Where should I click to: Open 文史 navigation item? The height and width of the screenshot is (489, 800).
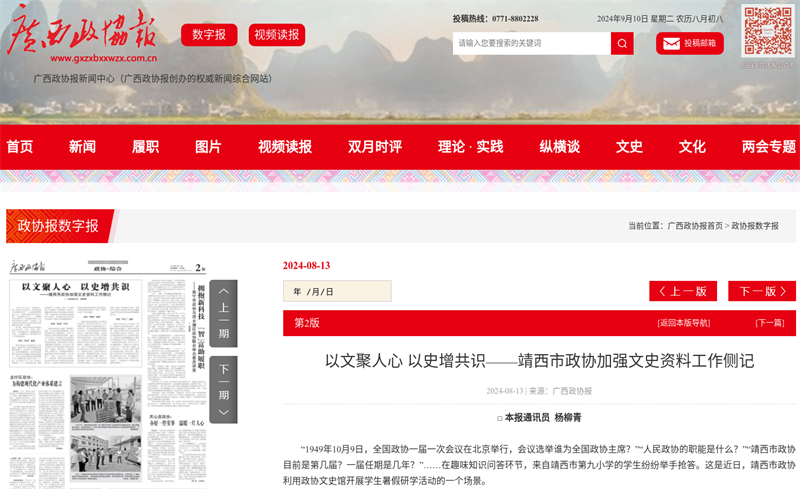[x=629, y=147]
